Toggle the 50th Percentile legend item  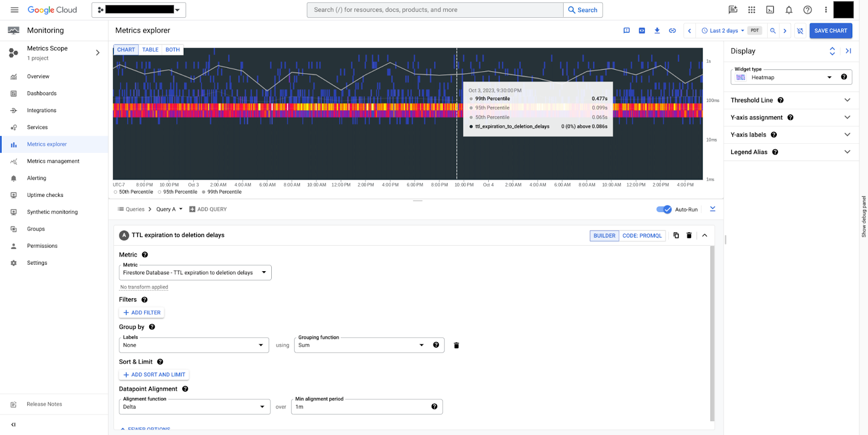(133, 192)
